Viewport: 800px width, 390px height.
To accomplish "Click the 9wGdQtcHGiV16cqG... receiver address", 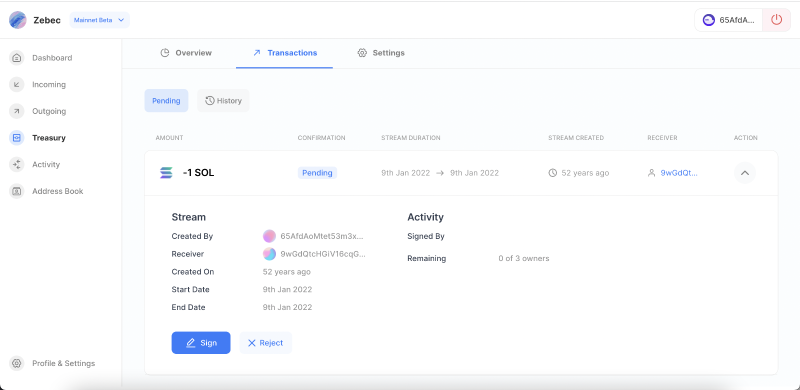I will point(323,254).
